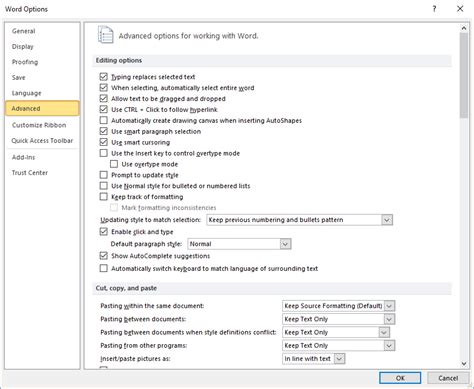This screenshot has height=389, width=474.
Task: Go to the Add-Ins category
Action: pos(42,157)
